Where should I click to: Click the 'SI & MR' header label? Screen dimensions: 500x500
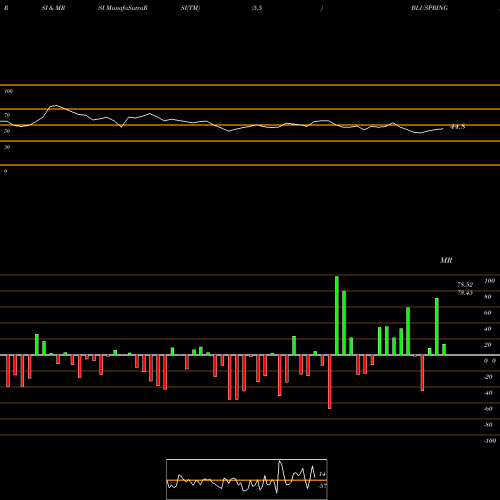coord(53,8)
